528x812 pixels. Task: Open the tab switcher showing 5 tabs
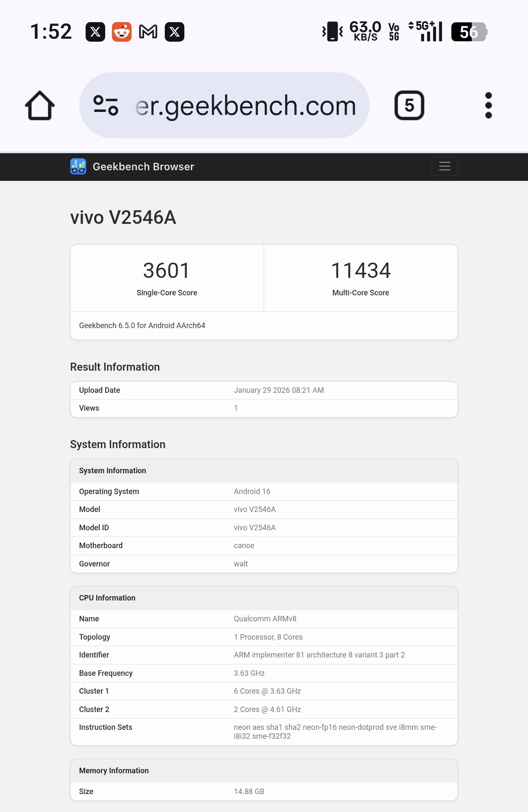point(409,106)
